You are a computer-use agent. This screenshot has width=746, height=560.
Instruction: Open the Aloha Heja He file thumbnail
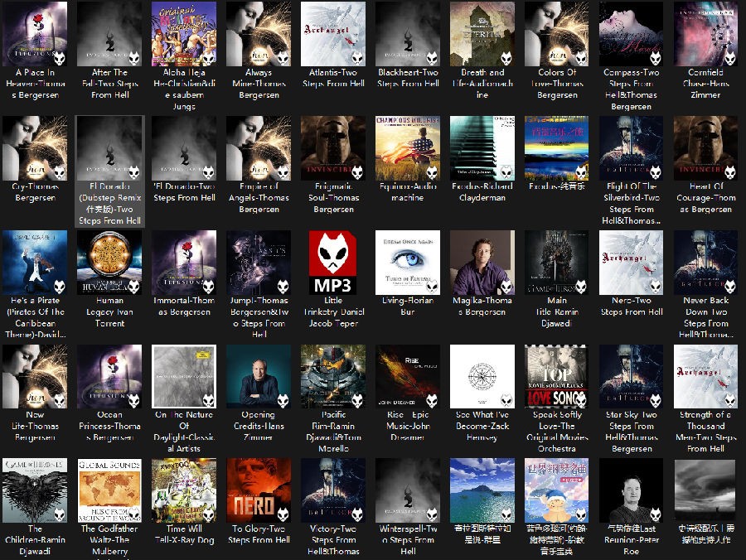[x=184, y=34]
